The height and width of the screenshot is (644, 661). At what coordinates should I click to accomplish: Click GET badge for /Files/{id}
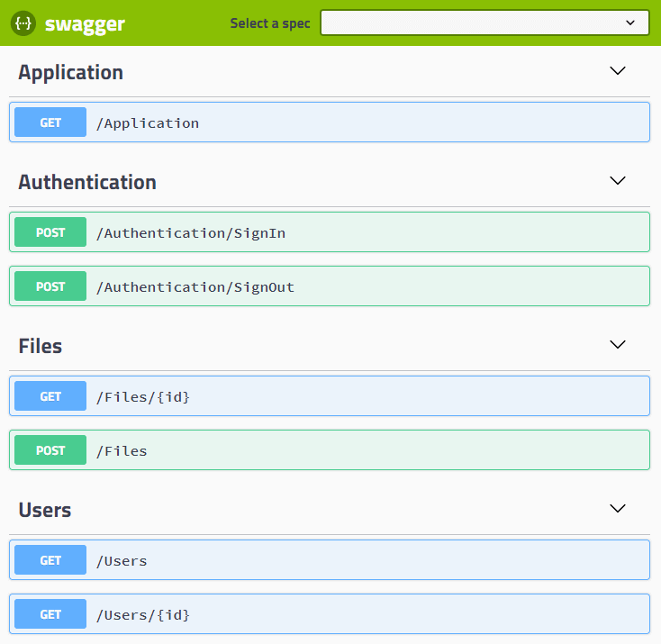50,396
